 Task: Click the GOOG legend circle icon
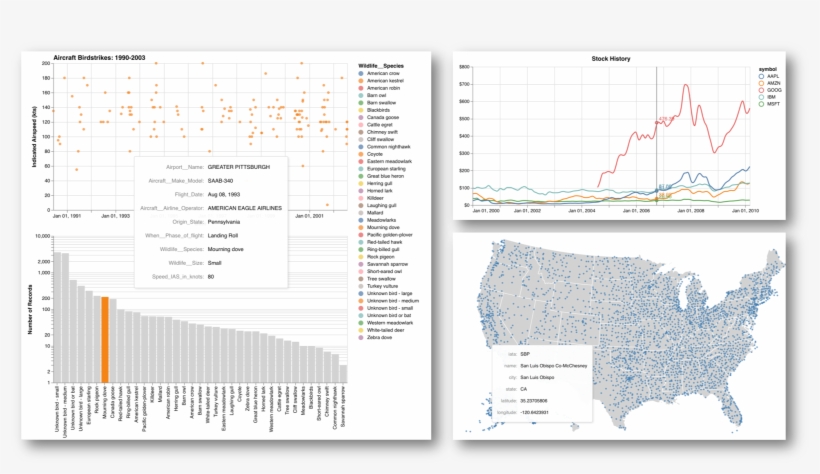click(x=761, y=90)
